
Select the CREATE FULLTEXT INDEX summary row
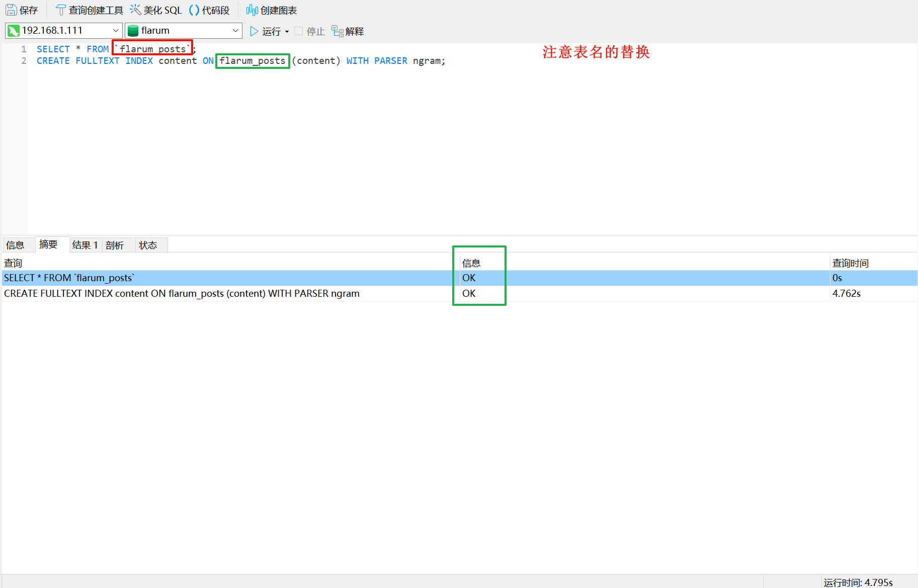tap(182, 293)
